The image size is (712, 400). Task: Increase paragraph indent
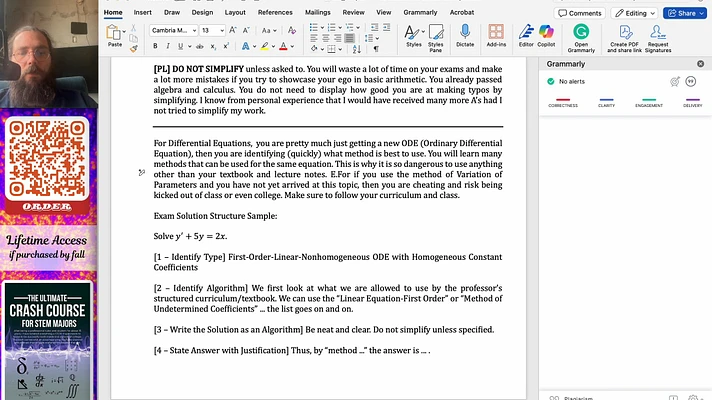[386, 28]
